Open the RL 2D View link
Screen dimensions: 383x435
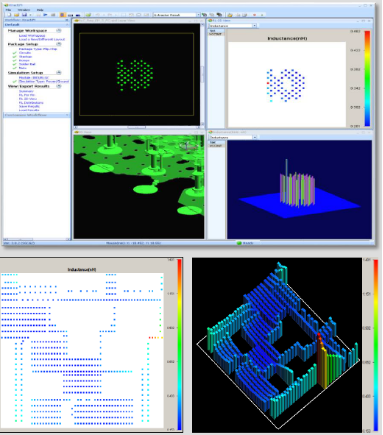(28, 99)
